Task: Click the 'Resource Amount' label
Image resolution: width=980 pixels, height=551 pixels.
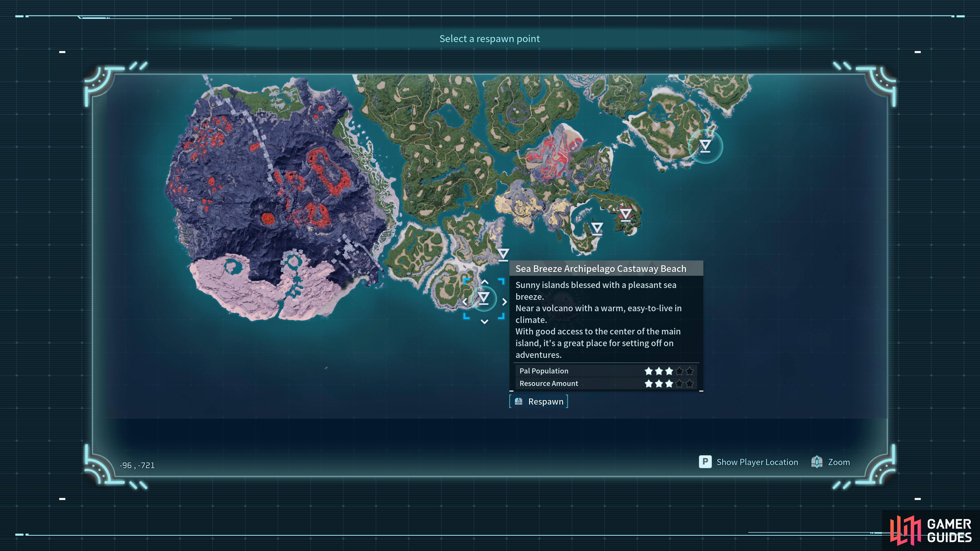Action: [549, 383]
